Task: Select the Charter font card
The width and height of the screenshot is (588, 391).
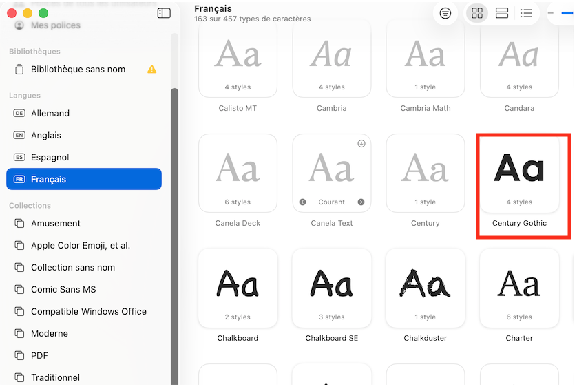Action: (x=519, y=288)
